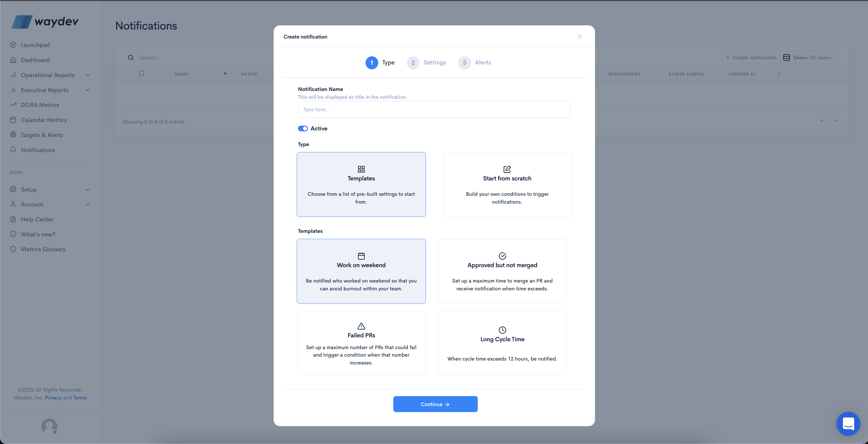Click the search magnifier icon
868x444 pixels.
click(x=131, y=58)
